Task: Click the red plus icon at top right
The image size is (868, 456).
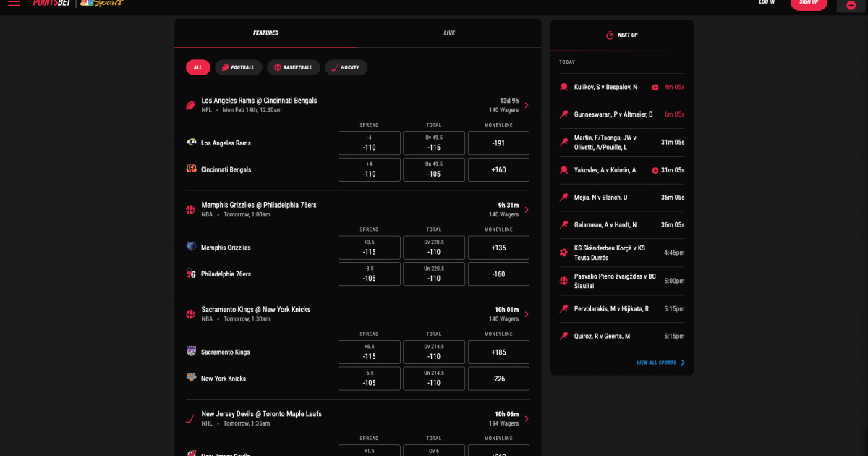Action: [850, 6]
